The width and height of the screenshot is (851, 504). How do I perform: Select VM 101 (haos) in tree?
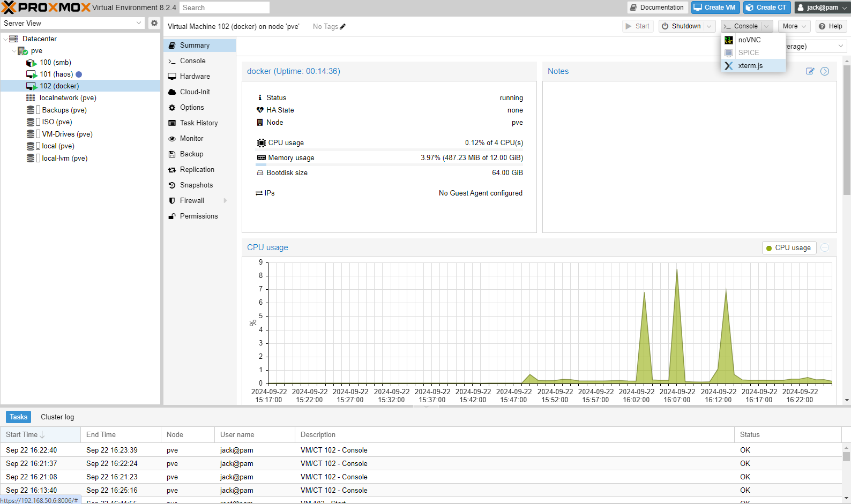pos(56,74)
